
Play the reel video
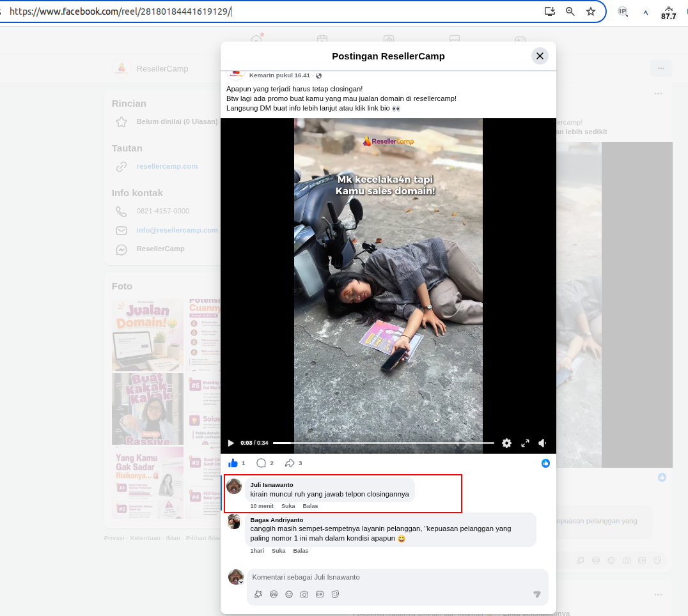pyautogui.click(x=231, y=443)
